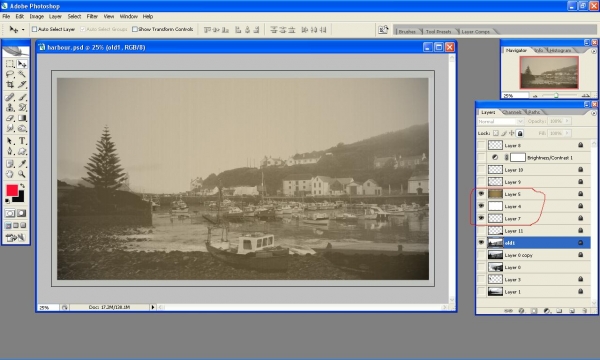600x360 pixels.
Task: Hide Layer 7 with eye icon
Action: [481, 218]
